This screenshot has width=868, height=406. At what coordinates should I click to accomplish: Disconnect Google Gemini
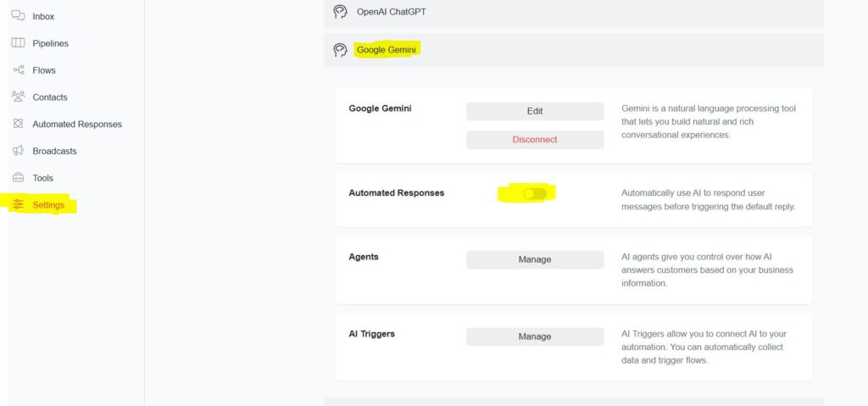535,140
